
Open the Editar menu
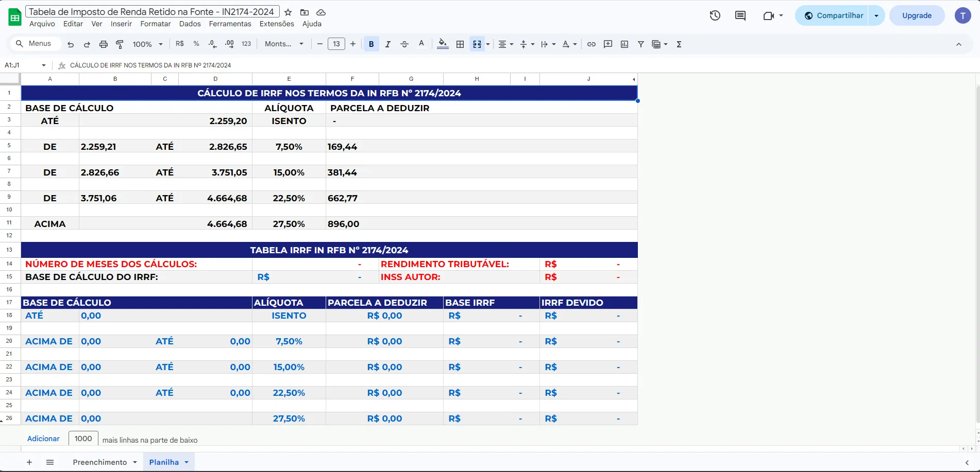point(73,24)
